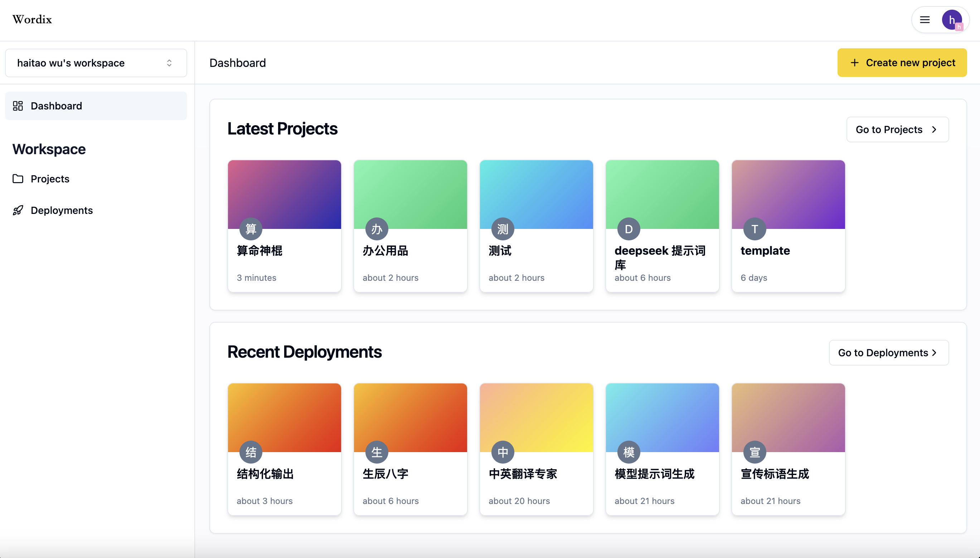980x558 pixels.
Task: Click the Dashboard grid icon in sidebar
Action: coord(18,106)
